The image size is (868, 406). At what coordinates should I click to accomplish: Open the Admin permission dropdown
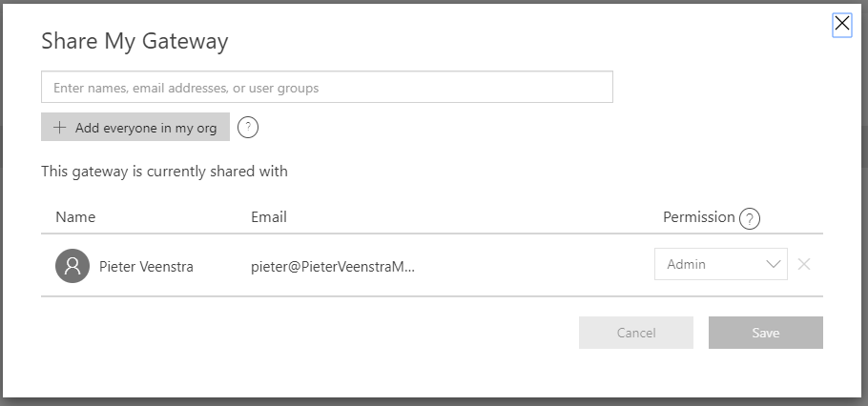tap(721, 264)
